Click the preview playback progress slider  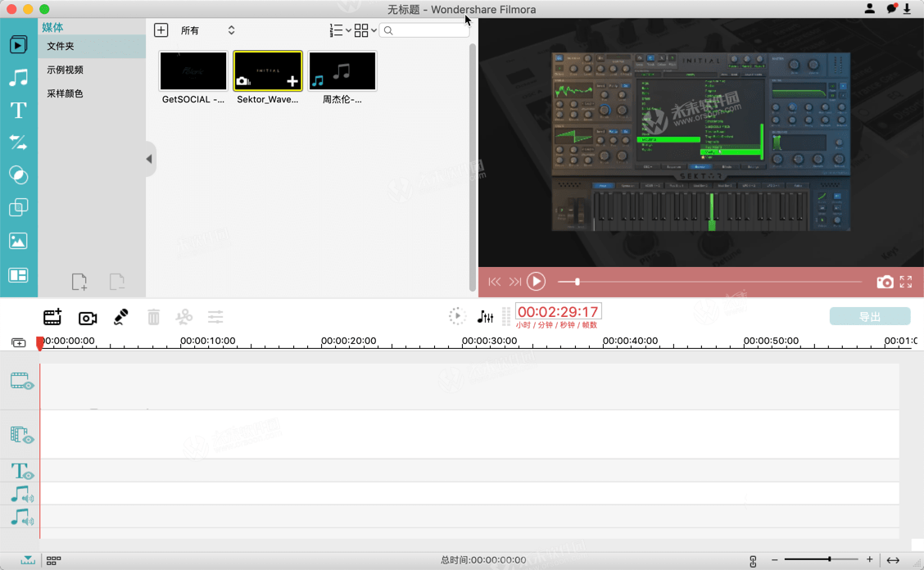click(710, 282)
